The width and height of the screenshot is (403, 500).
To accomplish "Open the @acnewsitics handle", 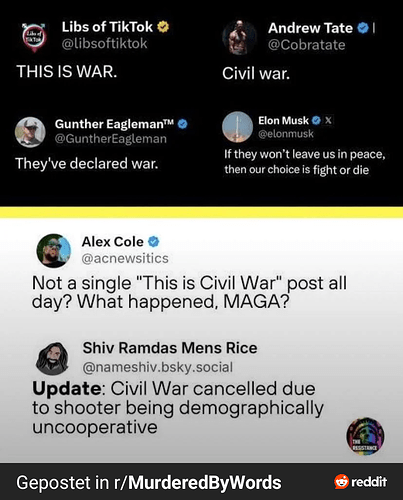I will tap(125, 259).
